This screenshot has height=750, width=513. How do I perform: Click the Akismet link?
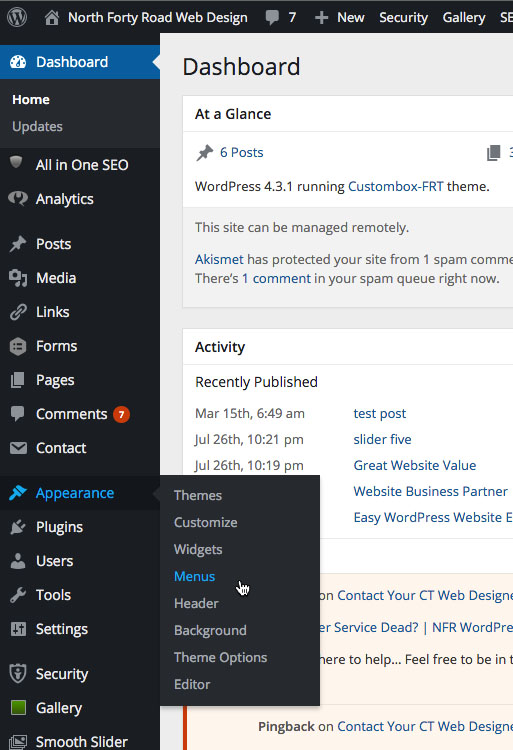219,259
